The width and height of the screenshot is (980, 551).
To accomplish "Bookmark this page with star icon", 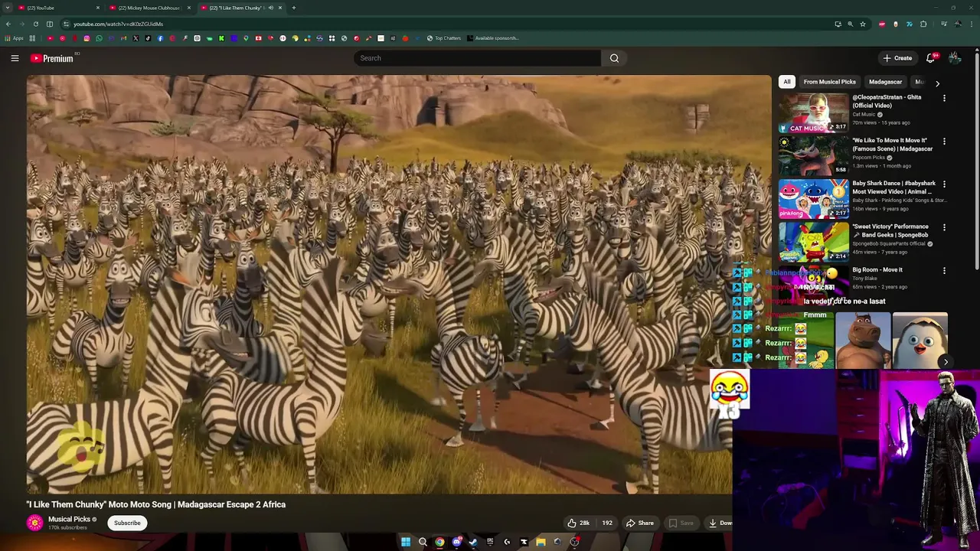I will (863, 24).
